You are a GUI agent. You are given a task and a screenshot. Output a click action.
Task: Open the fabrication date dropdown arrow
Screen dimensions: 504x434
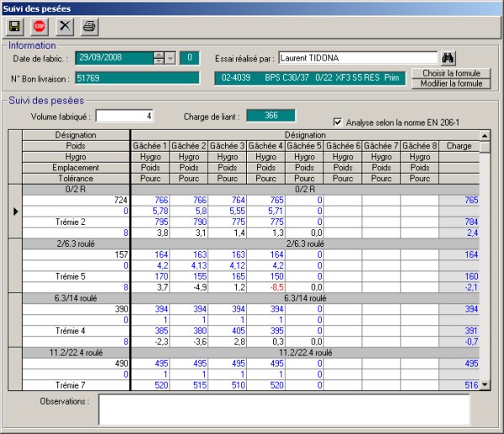(x=171, y=58)
